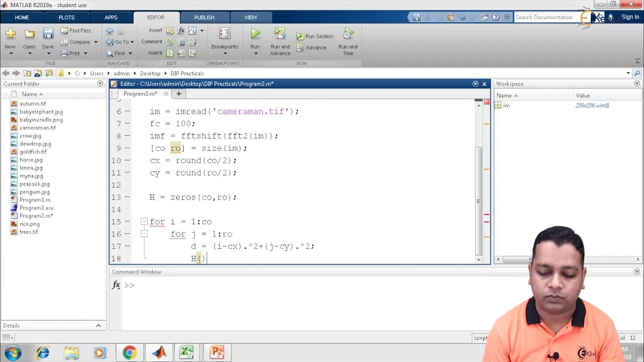Viewport: 644px width, 362px height.
Task: Click Run and Time
Action: click(x=348, y=41)
